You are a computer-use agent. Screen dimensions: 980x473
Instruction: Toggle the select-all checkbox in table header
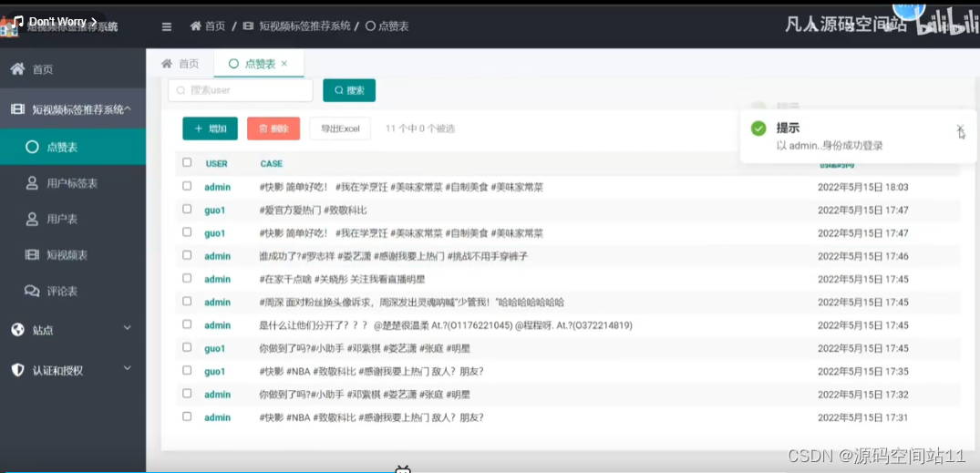187,162
